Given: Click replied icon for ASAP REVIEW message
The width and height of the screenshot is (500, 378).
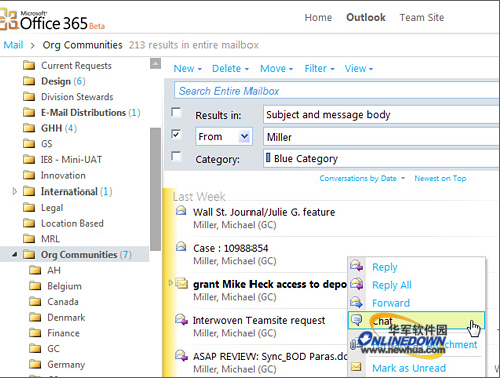Looking at the screenshot, I should [182, 355].
